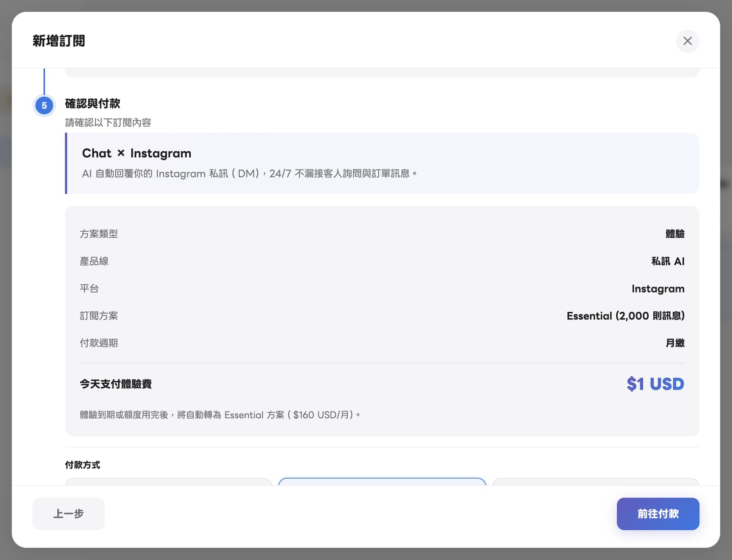
Task: Click the Chat × Instagram plan title
Action: pyautogui.click(x=136, y=153)
